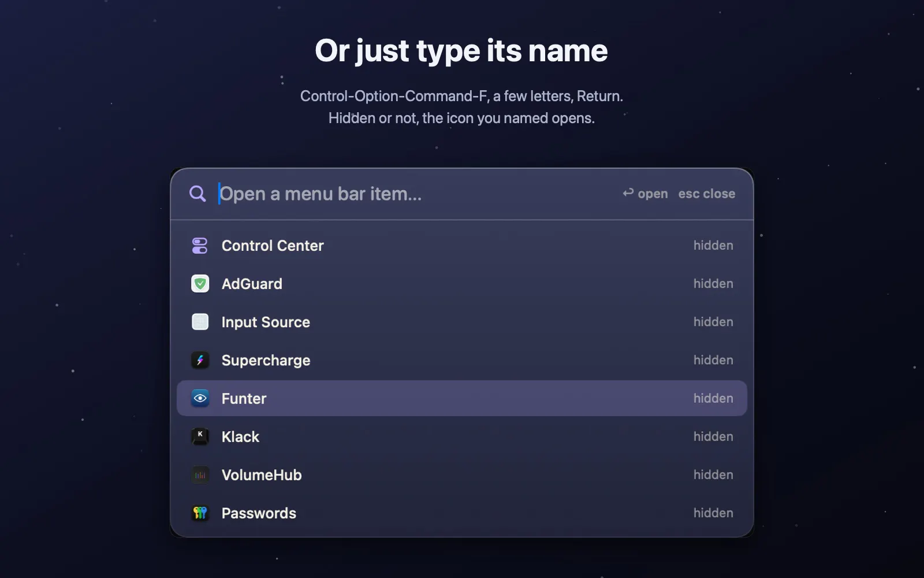Click 'hidden' status on Funter row
Screen dimensions: 924x578
pos(713,398)
